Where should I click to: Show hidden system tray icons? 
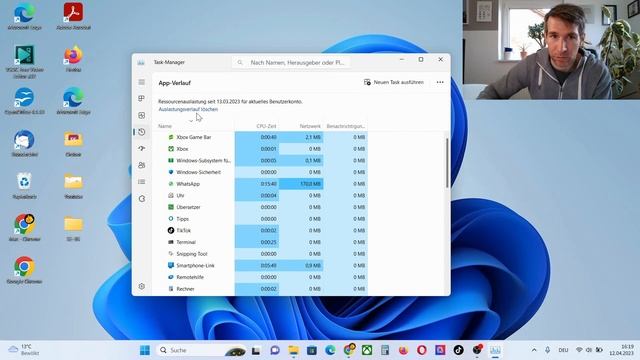[x=534, y=350]
